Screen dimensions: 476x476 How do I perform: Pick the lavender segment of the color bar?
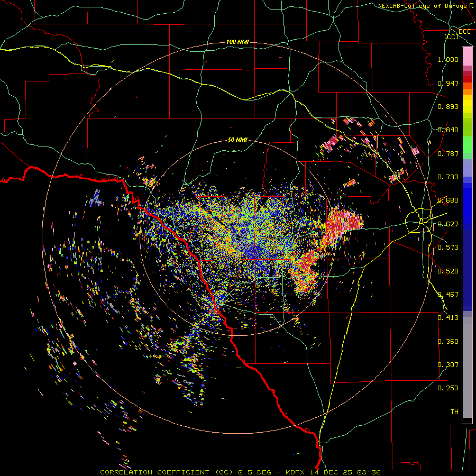point(467,168)
